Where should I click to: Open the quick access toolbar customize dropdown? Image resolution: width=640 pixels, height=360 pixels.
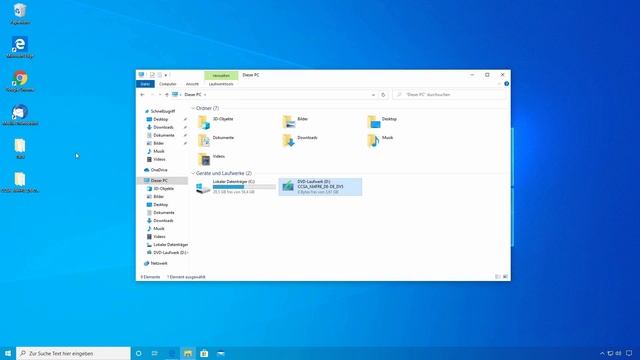pos(166,75)
